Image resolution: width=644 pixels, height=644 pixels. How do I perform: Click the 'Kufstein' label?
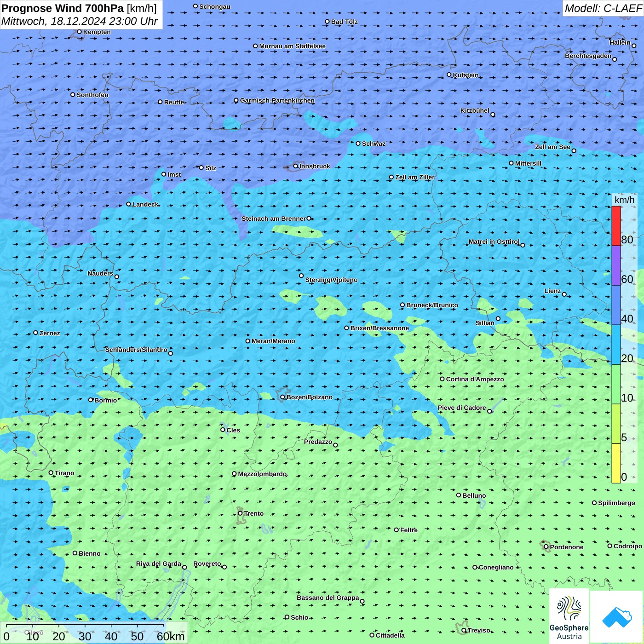tap(466, 75)
